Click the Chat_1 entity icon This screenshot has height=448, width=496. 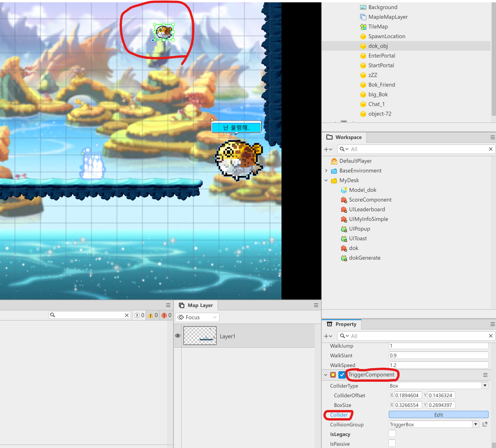pos(363,104)
